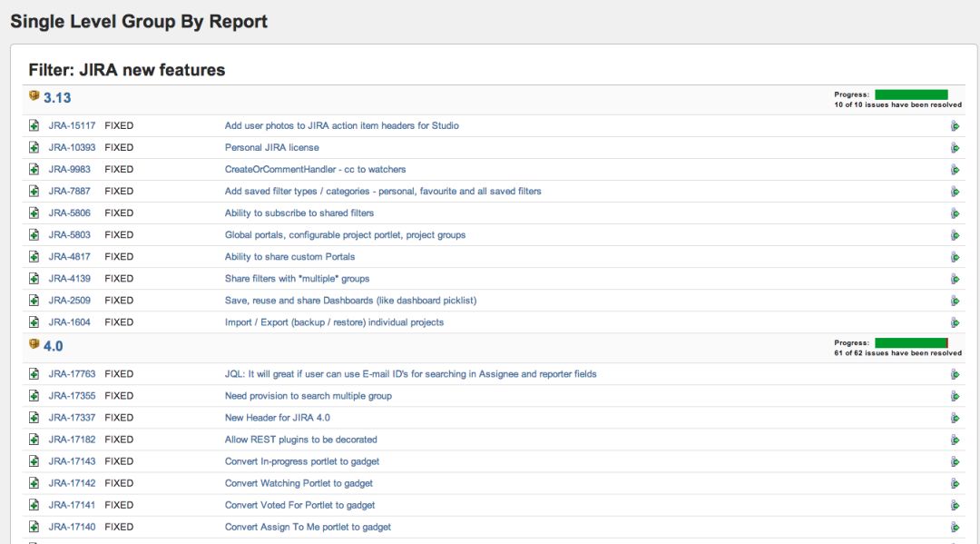This screenshot has height=544, width=980.
Task: Click new feature icon for JRA-17143
Action: (x=34, y=461)
